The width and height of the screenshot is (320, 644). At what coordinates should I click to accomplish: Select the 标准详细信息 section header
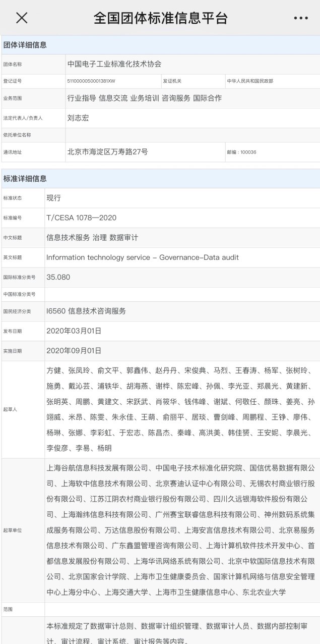pos(25,178)
